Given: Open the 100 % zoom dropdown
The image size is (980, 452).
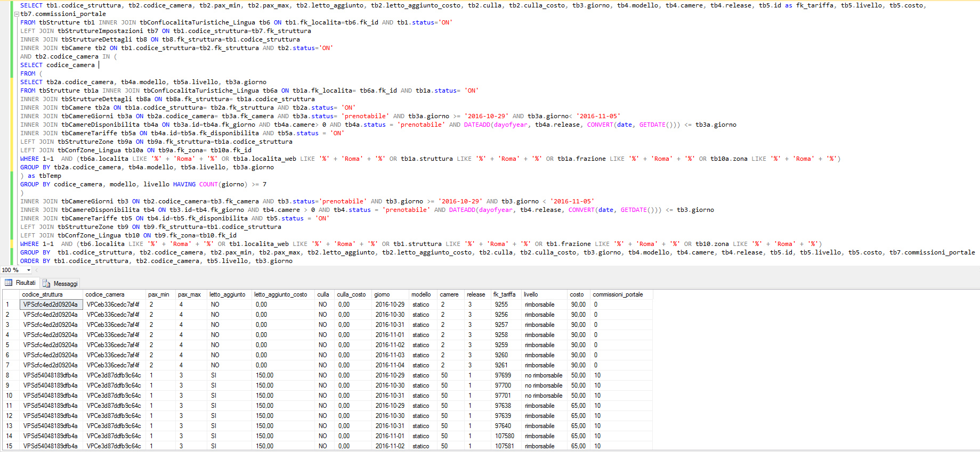Looking at the screenshot, I should pos(29,270).
